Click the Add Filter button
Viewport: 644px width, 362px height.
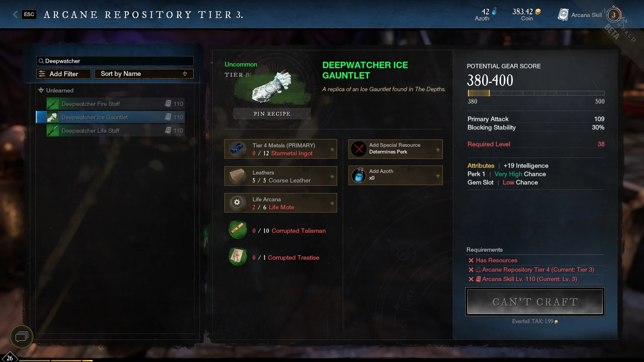click(x=64, y=74)
